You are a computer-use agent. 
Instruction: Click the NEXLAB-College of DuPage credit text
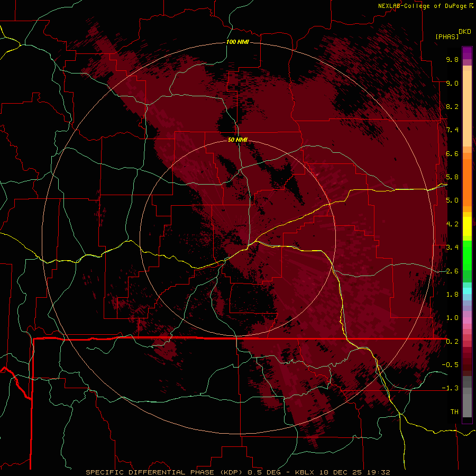(423, 6)
